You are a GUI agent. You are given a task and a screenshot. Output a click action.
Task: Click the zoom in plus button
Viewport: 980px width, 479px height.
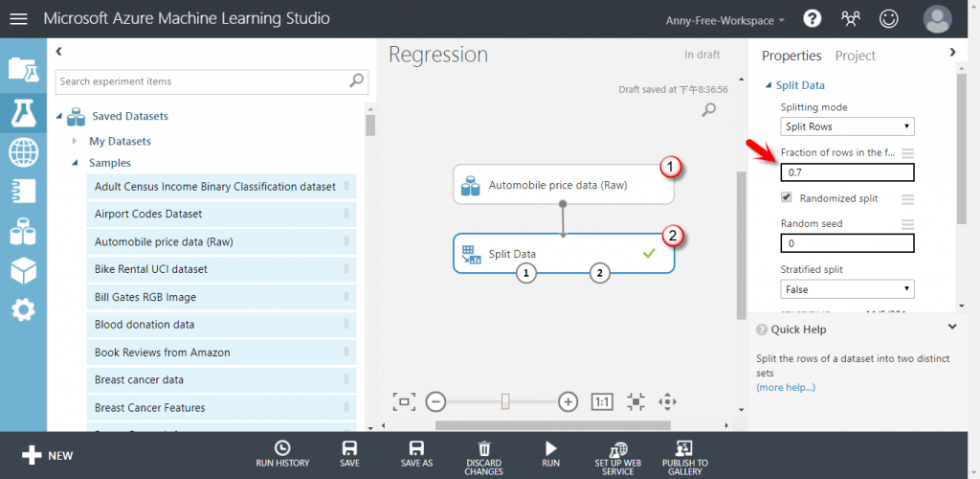(568, 401)
